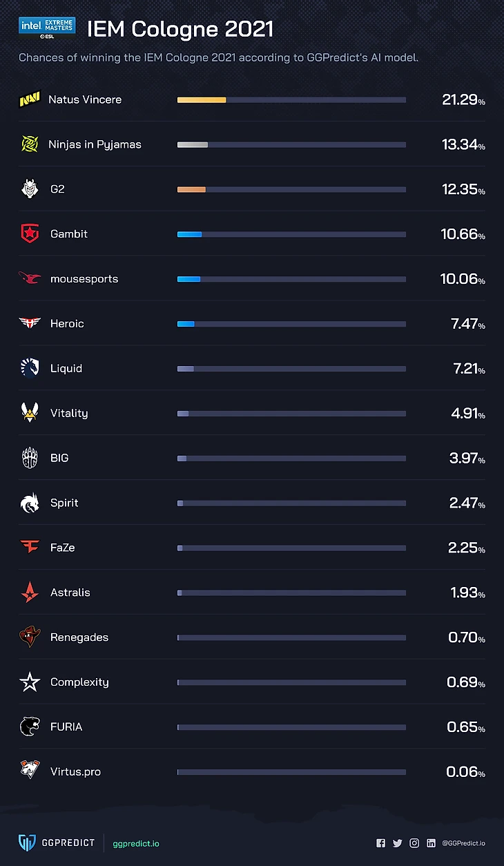Click the Instagram icon in footer

[414, 843]
